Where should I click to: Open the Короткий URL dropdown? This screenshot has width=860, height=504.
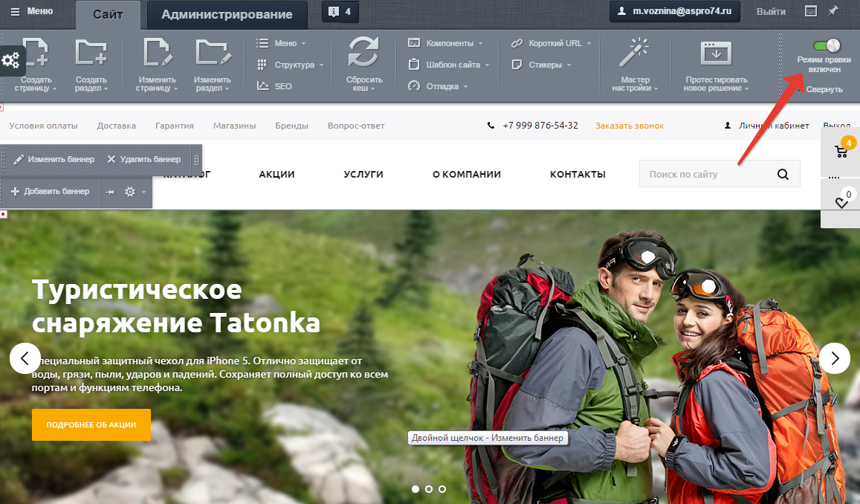coord(552,43)
